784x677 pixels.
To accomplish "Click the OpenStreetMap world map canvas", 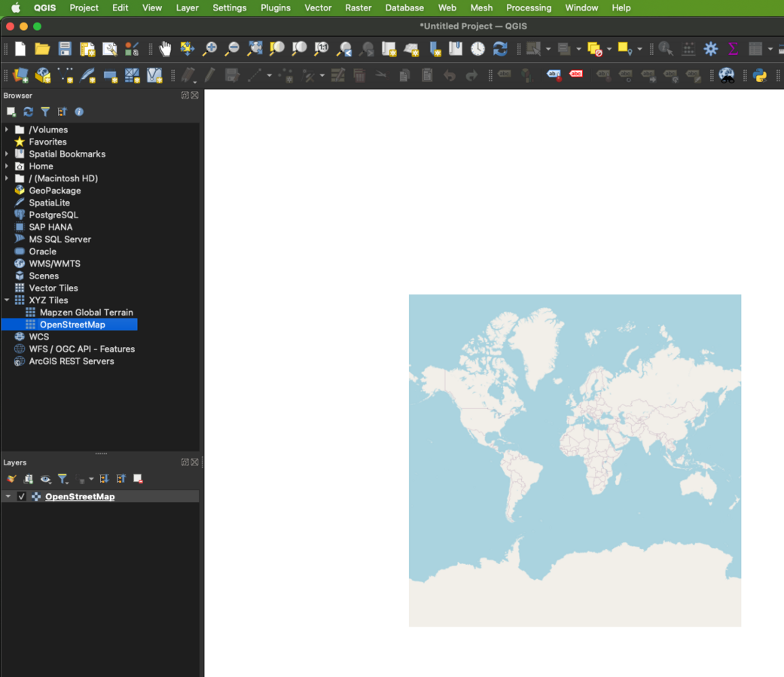I will 575,460.
